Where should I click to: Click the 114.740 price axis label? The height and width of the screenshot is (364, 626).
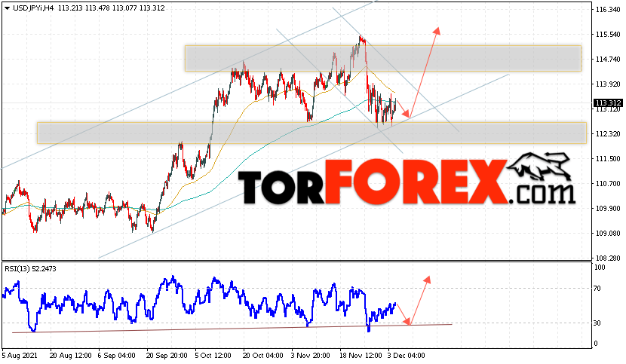[608, 60]
